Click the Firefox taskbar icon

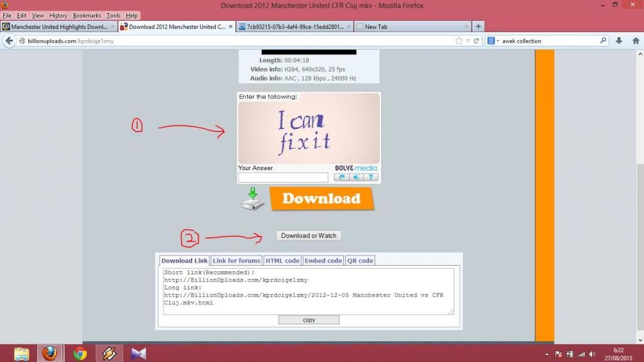[50, 353]
